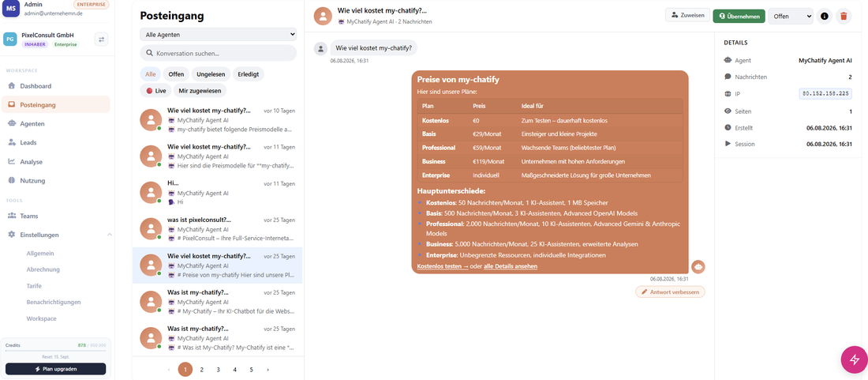Click the Agent robot icon in Details
The image size is (868, 380).
[x=728, y=60]
